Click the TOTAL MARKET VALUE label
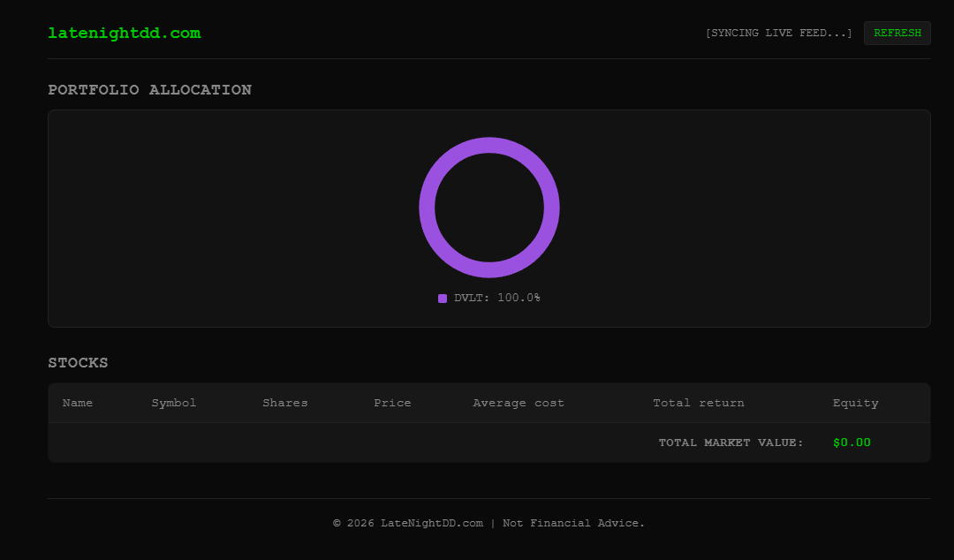 coord(731,443)
